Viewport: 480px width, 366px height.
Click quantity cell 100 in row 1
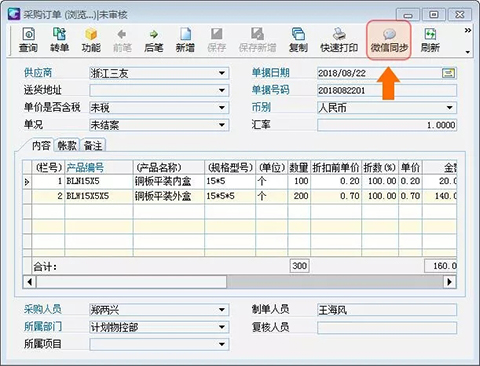(x=299, y=181)
